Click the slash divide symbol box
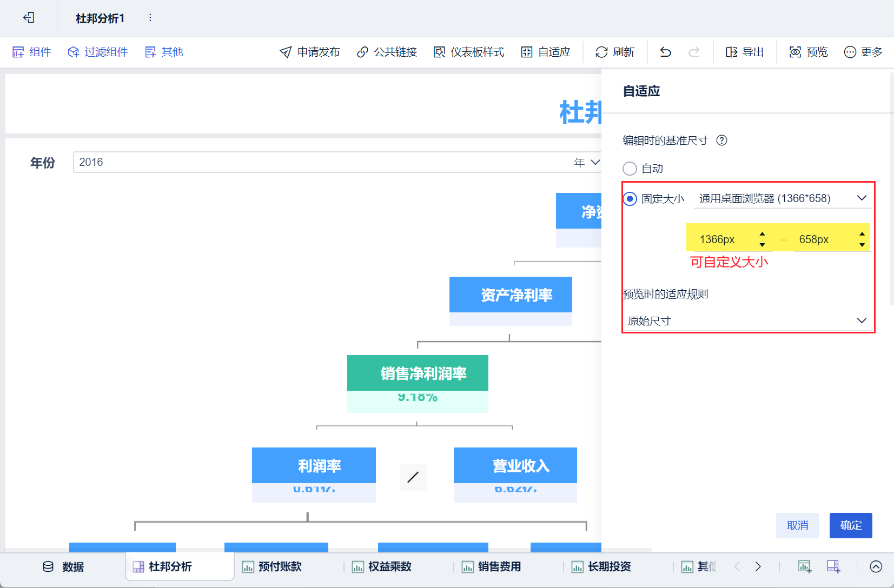This screenshot has height=588, width=894. pos(413,477)
